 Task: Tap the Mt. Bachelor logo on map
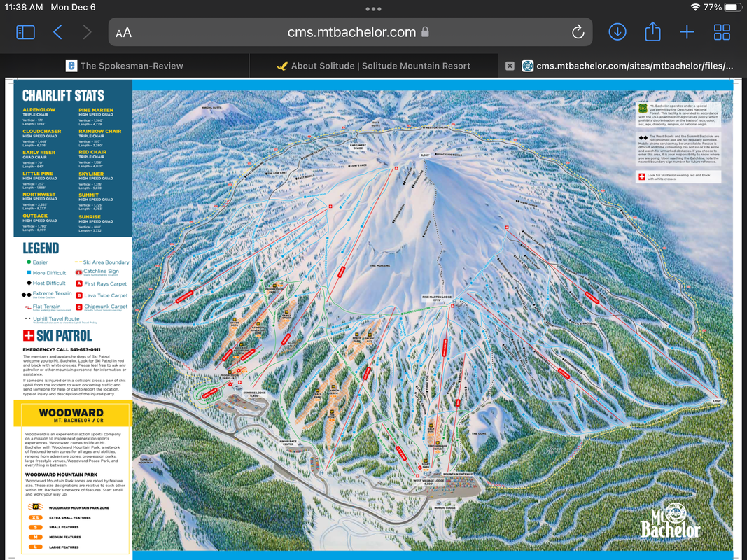point(671,521)
